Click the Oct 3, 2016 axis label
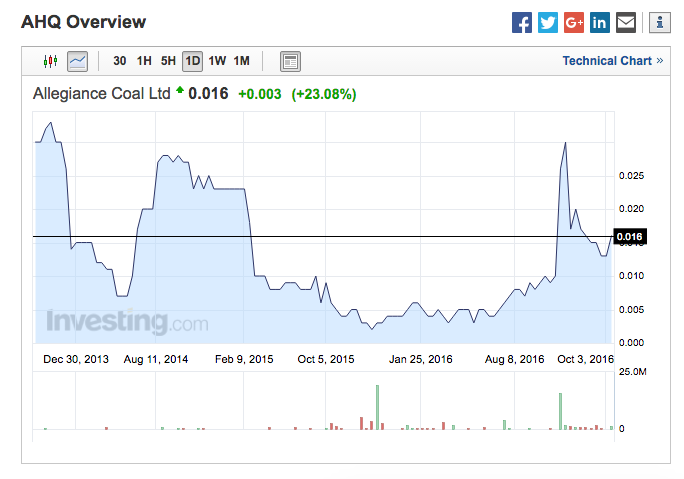684x479 pixels. tap(585, 359)
